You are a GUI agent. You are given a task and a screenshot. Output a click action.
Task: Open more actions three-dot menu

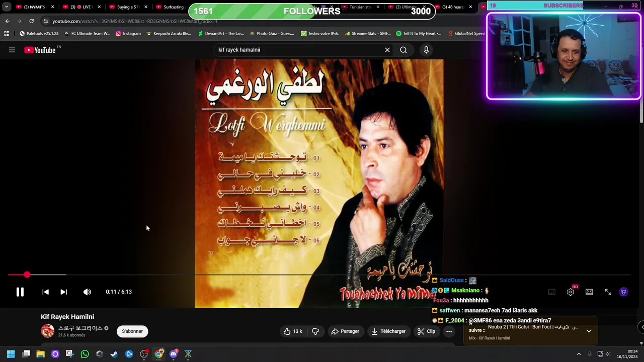pos(449,331)
